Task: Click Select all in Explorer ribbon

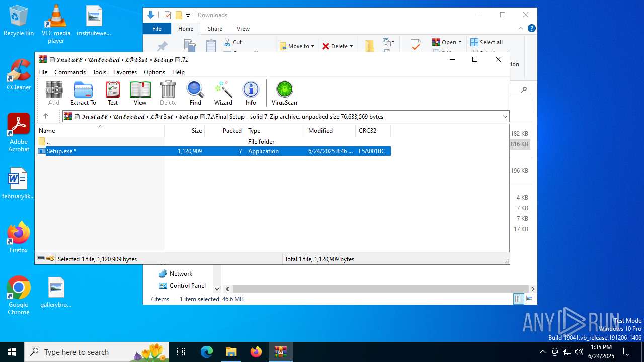Action: [486, 42]
